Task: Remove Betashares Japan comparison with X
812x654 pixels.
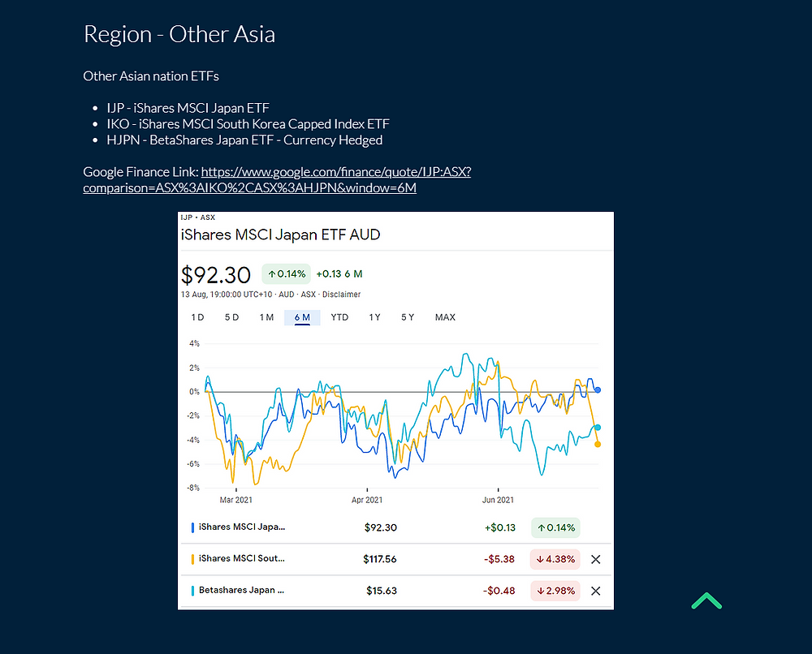Action: (x=595, y=591)
